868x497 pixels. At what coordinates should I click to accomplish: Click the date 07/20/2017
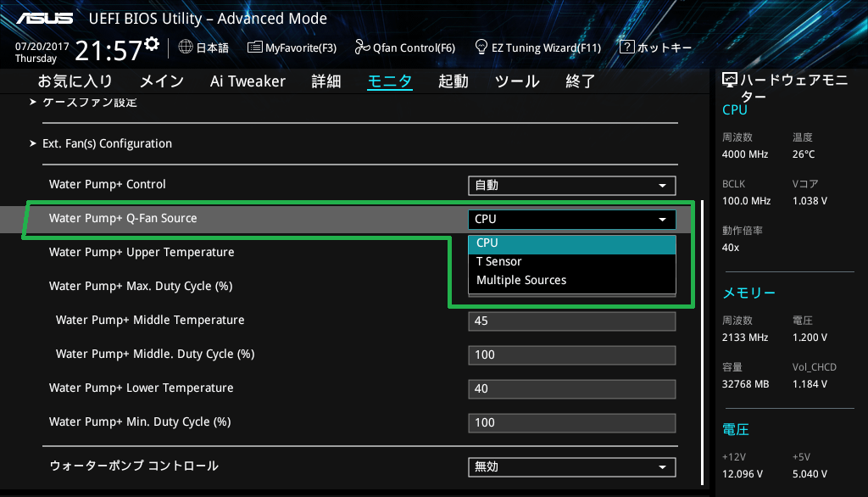tap(42, 47)
